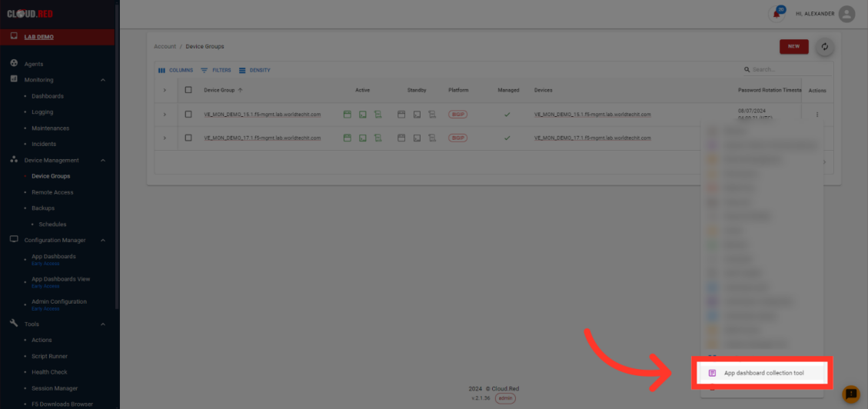
Task: Click the Device Management sidebar icon
Action: (15, 160)
